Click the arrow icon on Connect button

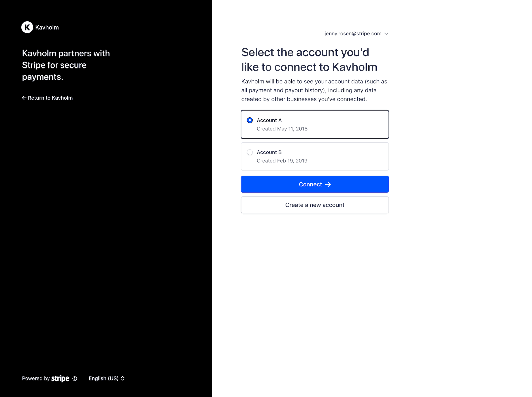click(328, 184)
